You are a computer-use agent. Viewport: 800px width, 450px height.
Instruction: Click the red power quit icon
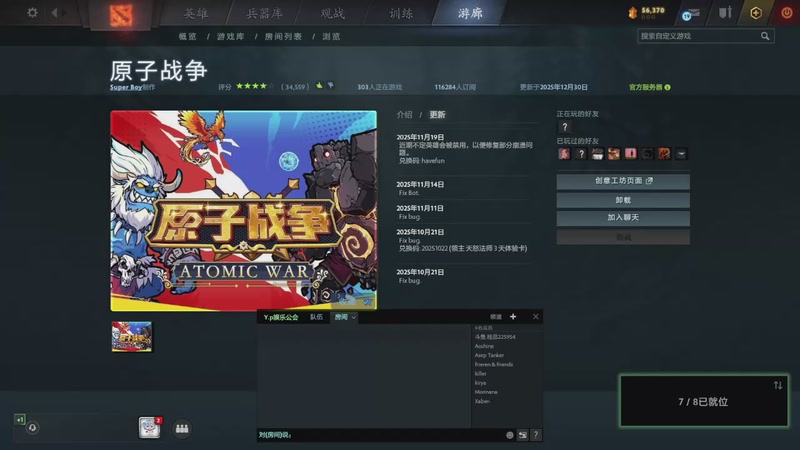(787, 13)
